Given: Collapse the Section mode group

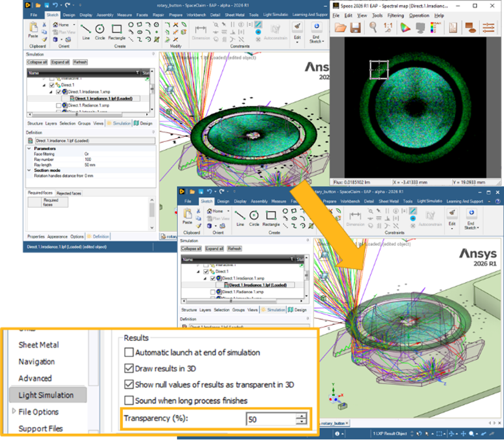Looking at the screenshot, I should (29, 170).
